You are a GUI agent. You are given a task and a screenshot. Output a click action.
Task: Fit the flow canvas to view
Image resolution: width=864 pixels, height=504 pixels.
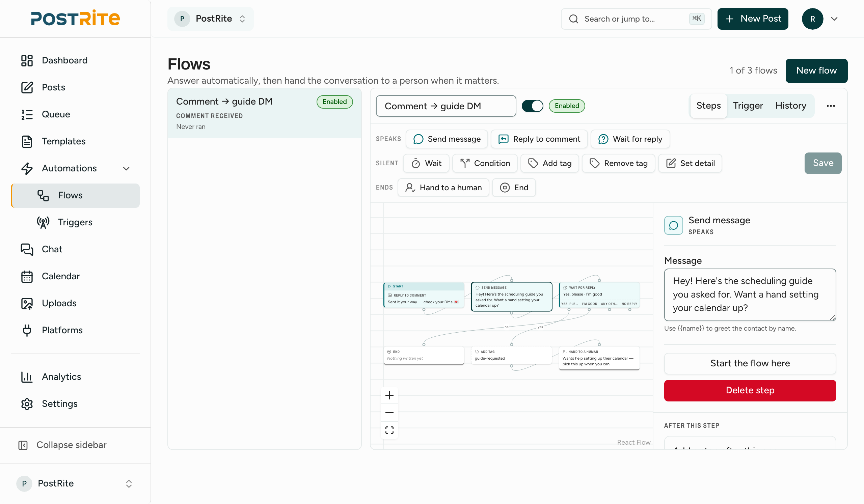(389, 430)
